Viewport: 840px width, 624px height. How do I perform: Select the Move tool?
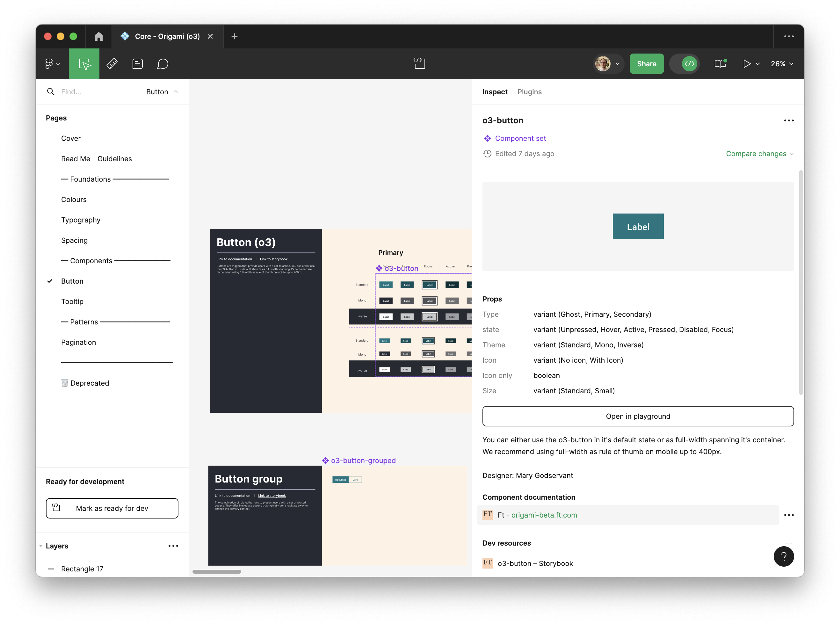click(84, 63)
